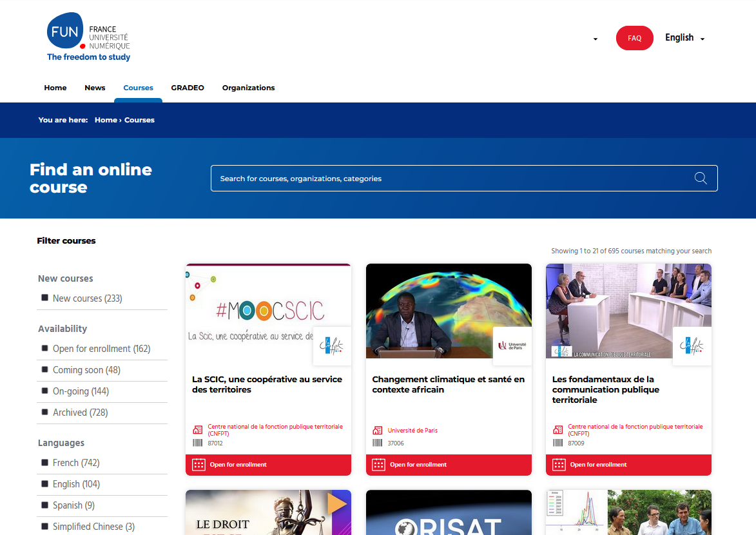
Task: Filter courses by English (104)
Action: pos(45,483)
